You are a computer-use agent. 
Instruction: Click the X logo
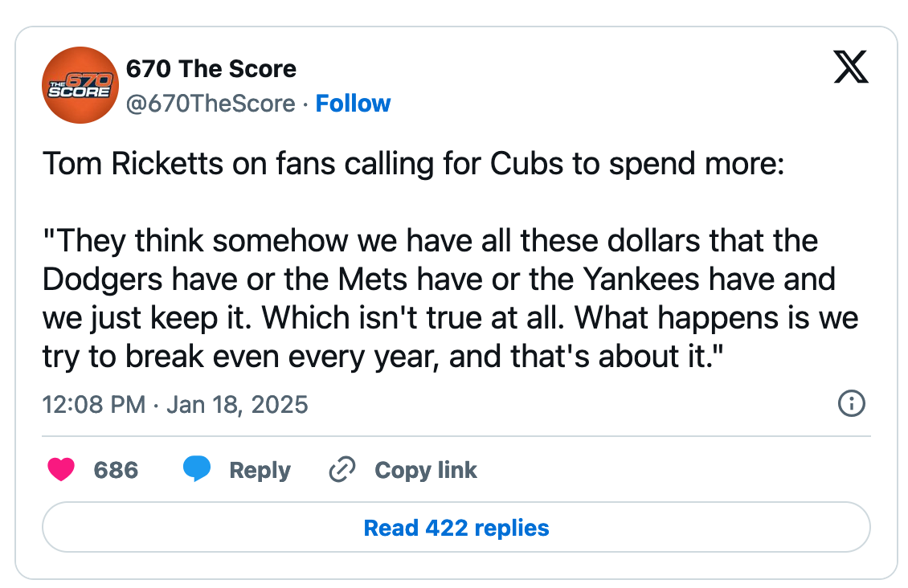[x=851, y=67]
